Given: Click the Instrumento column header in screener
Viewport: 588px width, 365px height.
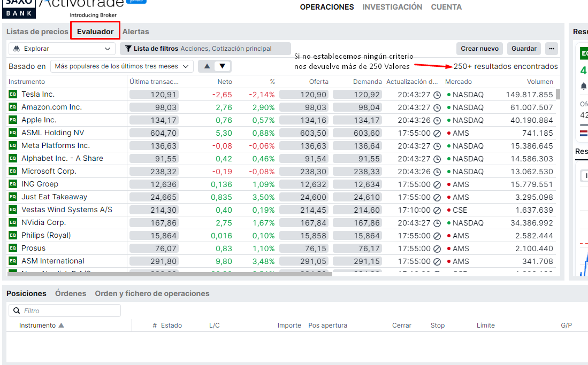Looking at the screenshot, I should 27,82.
